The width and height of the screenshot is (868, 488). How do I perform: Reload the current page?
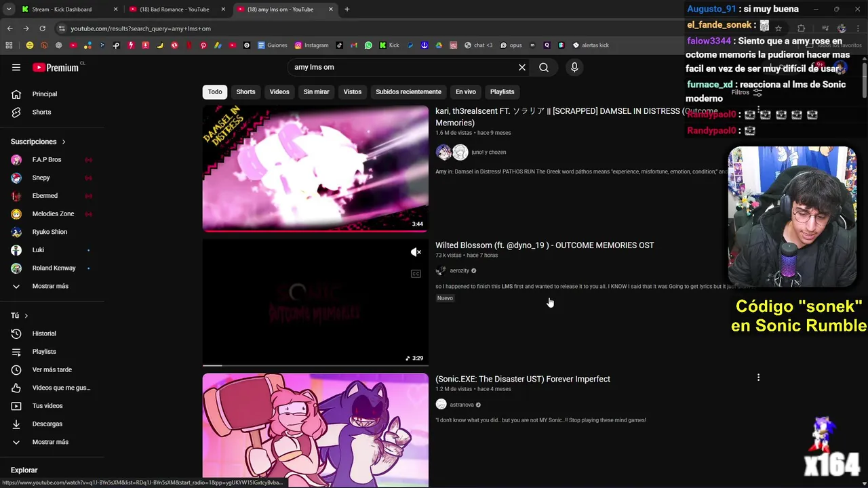(x=42, y=28)
